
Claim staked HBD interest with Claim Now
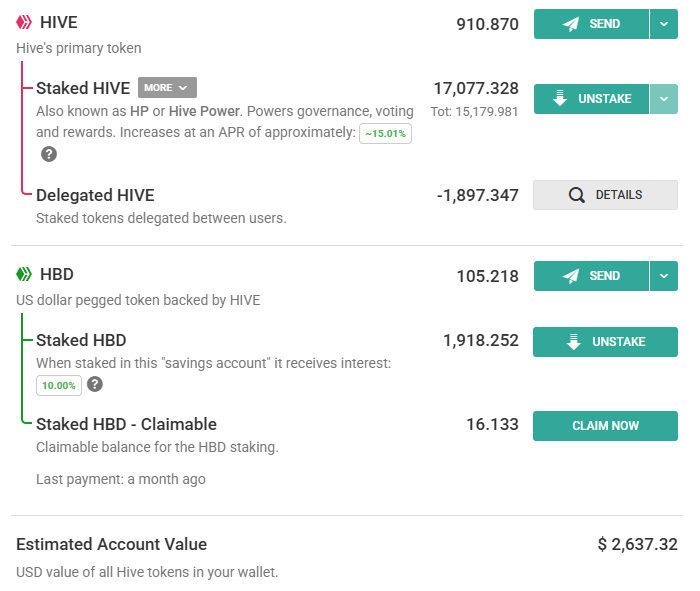(x=605, y=426)
